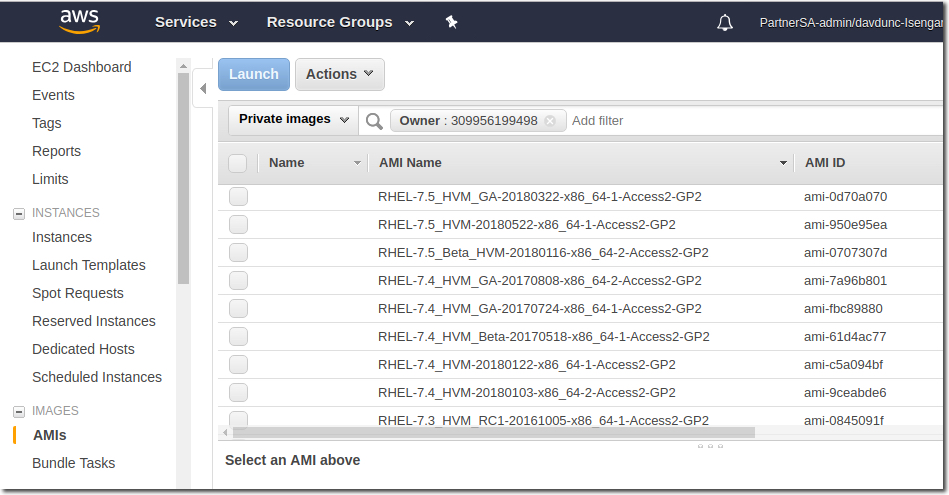Click the three-dot panel resize handle

pos(711,446)
